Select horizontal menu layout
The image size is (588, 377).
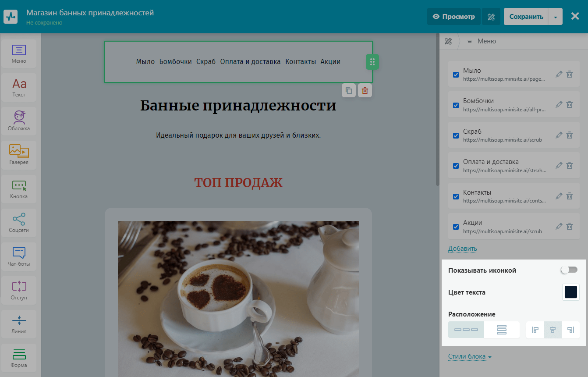tap(466, 330)
